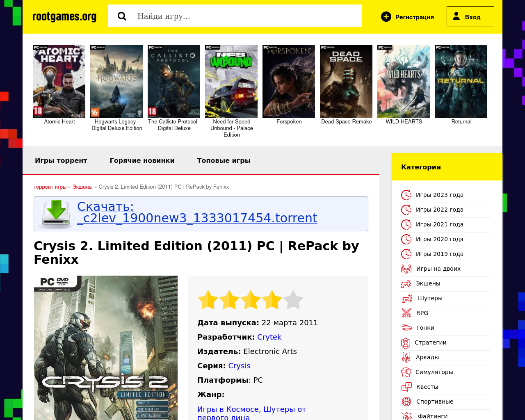Open the Категории sidebar header
This screenshot has width=525, height=420.
click(447, 167)
